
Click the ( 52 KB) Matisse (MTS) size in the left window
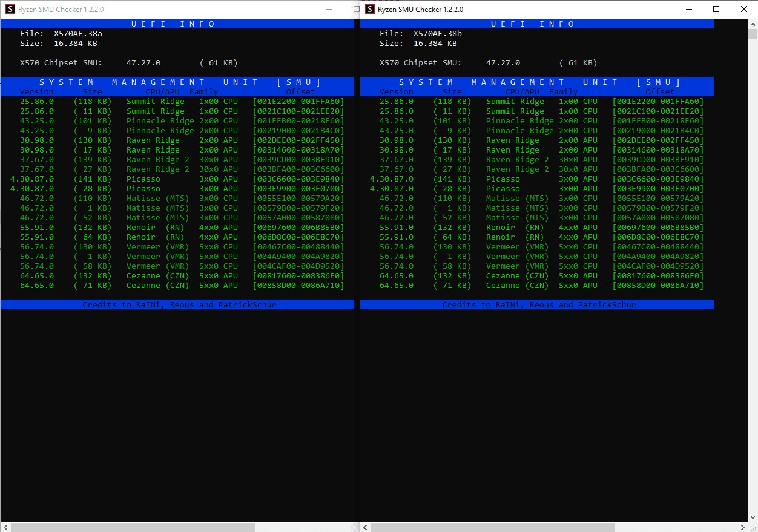[93, 218]
